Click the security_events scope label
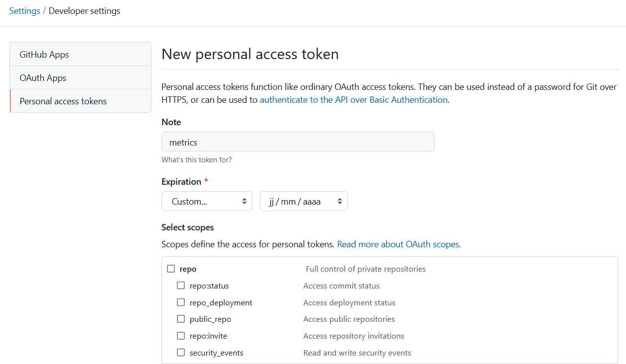The width and height of the screenshot is (626, 364). (216, 353)
